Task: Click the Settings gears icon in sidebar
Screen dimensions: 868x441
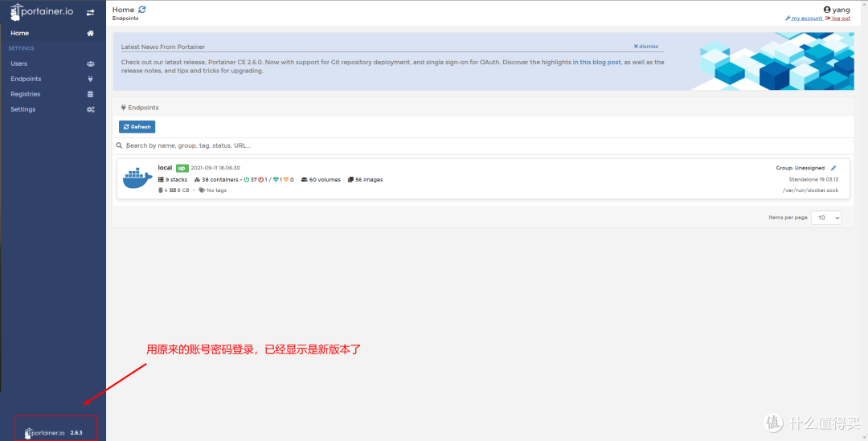Action: click(91, 109)
